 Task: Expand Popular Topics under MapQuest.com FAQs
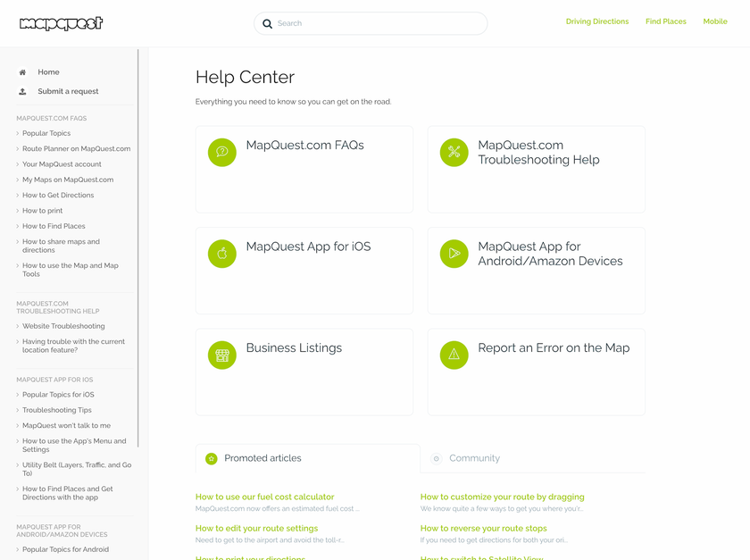(46, 133)
